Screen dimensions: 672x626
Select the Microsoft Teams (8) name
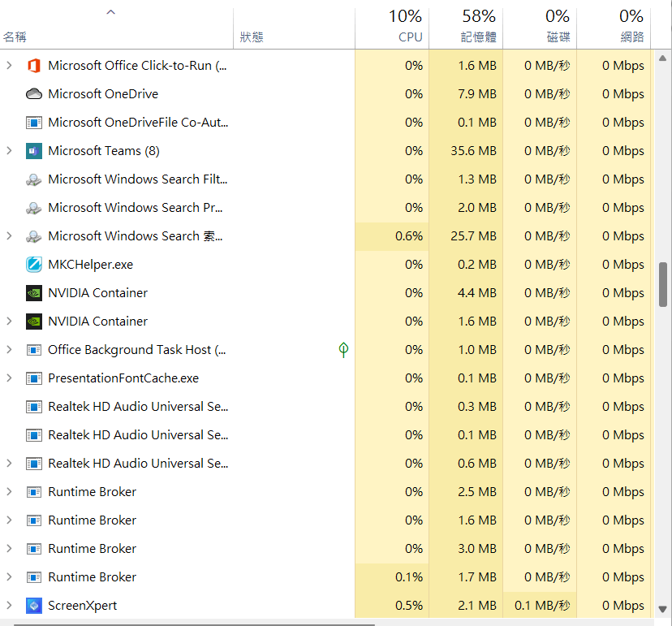click(104, 151)
